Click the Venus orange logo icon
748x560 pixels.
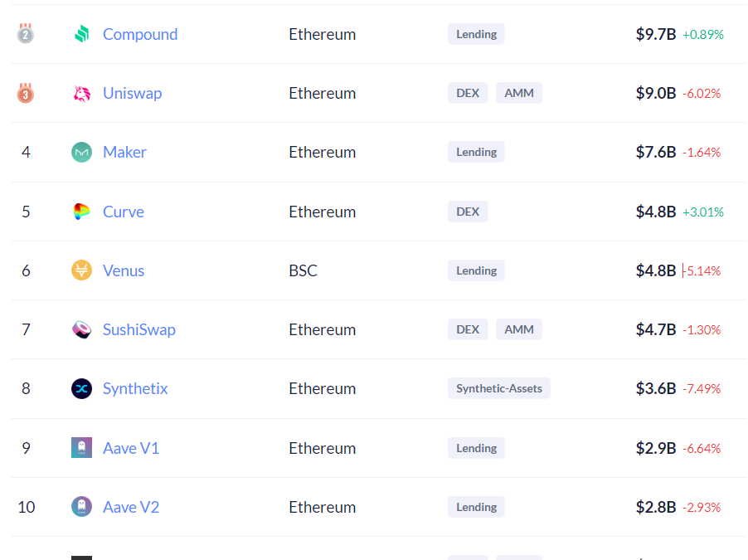(81, 270)
